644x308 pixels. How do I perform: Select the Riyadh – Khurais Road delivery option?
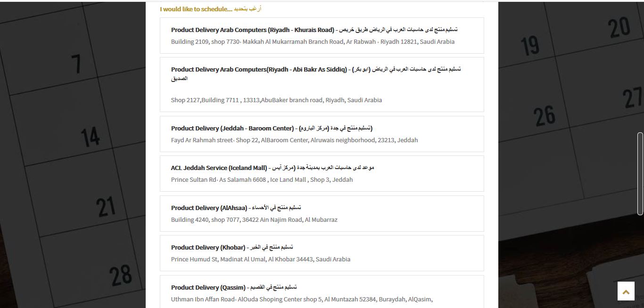click(322, 35)
